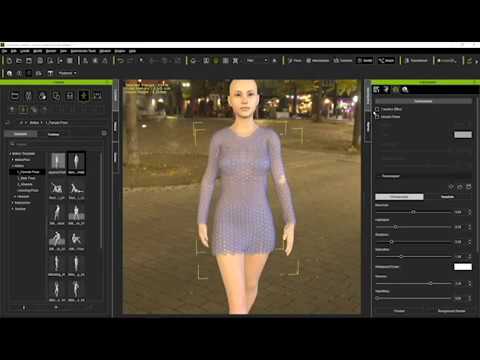Click the grey color swatch in Modify panel
This screenshot has width=480, height=360.
[x=463, y=135]
